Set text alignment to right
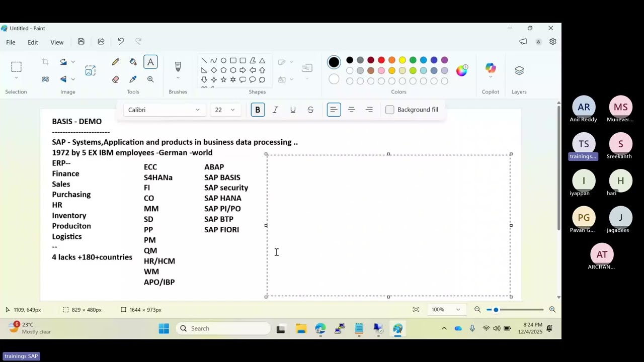 pyautogui.click(x=369, y=110)
